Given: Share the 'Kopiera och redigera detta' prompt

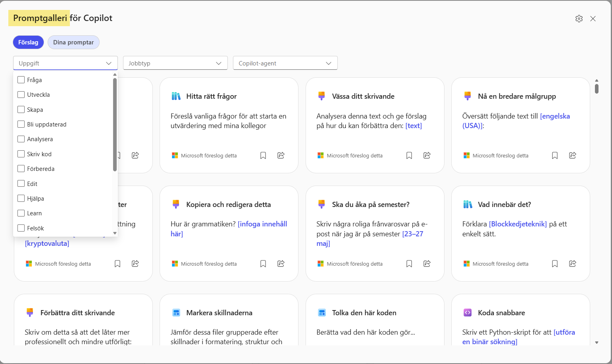Looking at the screenshot, I should point(281,264).
